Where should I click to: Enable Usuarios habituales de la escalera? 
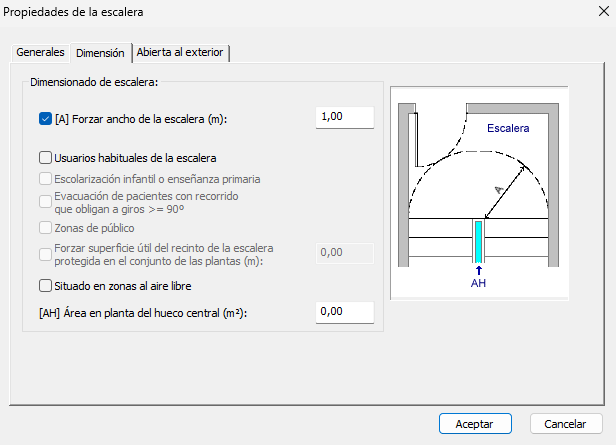click(45, 157)
